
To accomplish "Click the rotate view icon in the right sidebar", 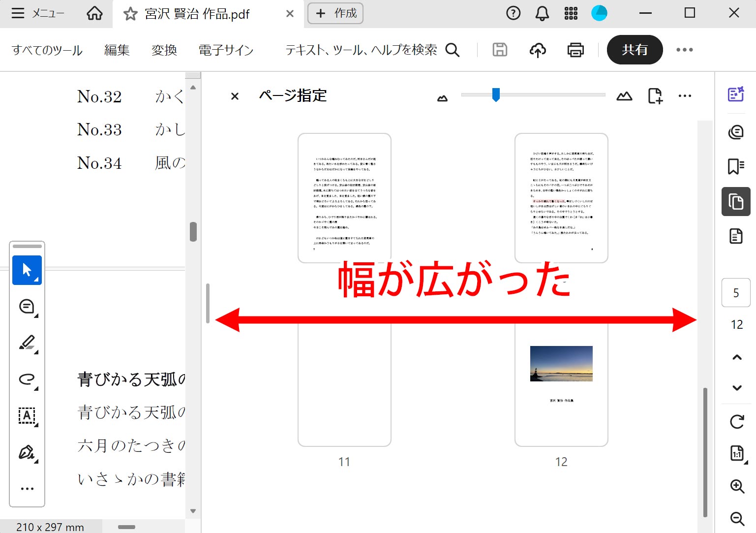I will 735,422.
